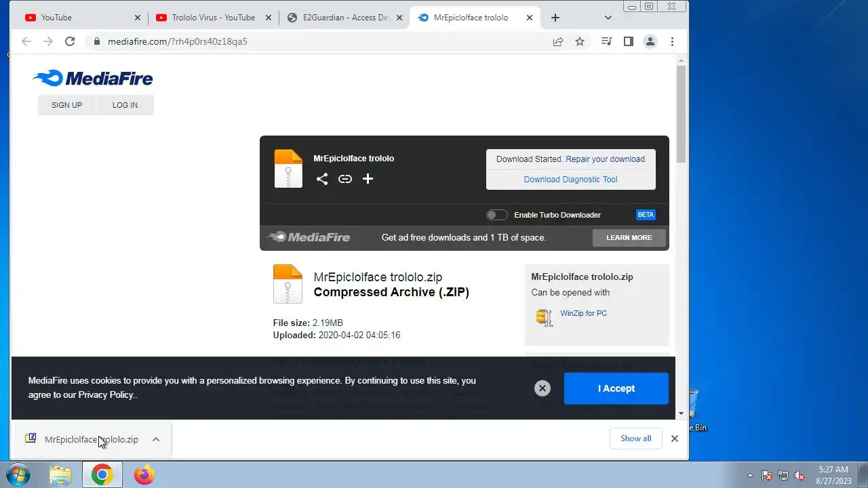The image size is (868, 488).
Task: Expand options for downloaded MrEpiclolface trololo.zip
Action: pyautogui.click(x=156, y=439)
